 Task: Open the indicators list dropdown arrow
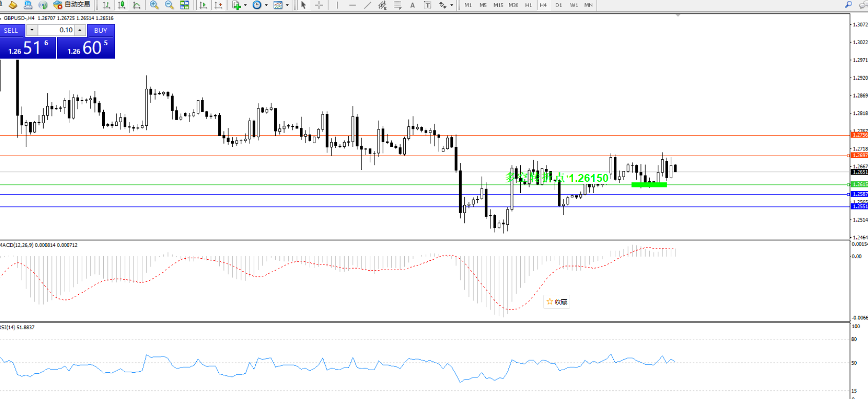pyautogui.click(x=245, y=5)
